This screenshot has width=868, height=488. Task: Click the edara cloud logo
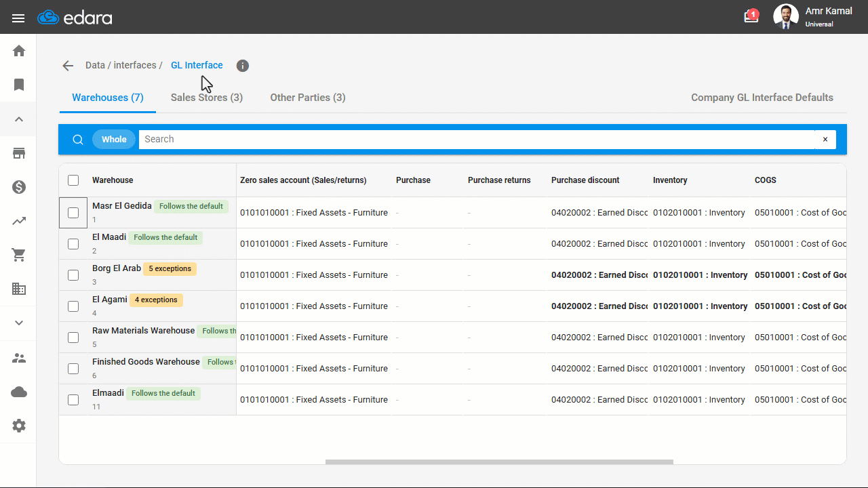coord(75,18)
